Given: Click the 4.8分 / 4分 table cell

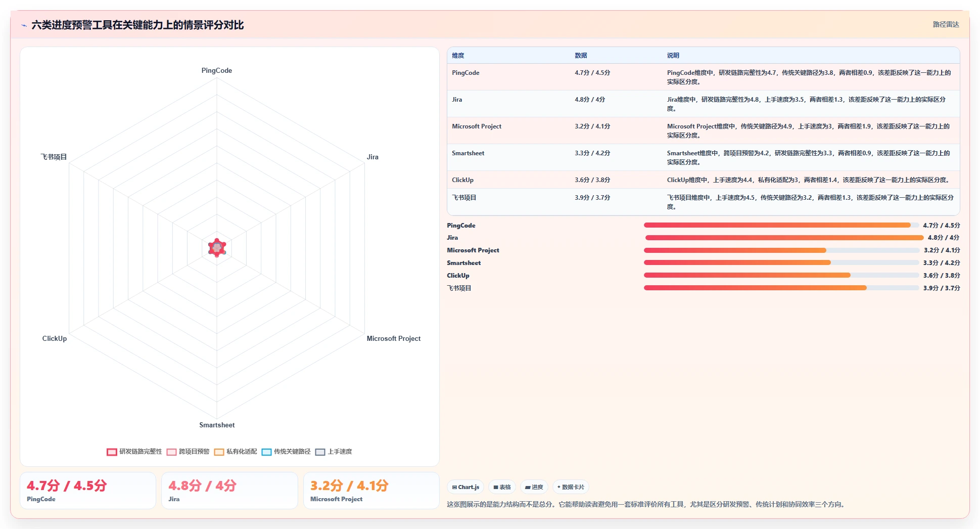Looking at the screenshot, I should [x=590, y=100].
